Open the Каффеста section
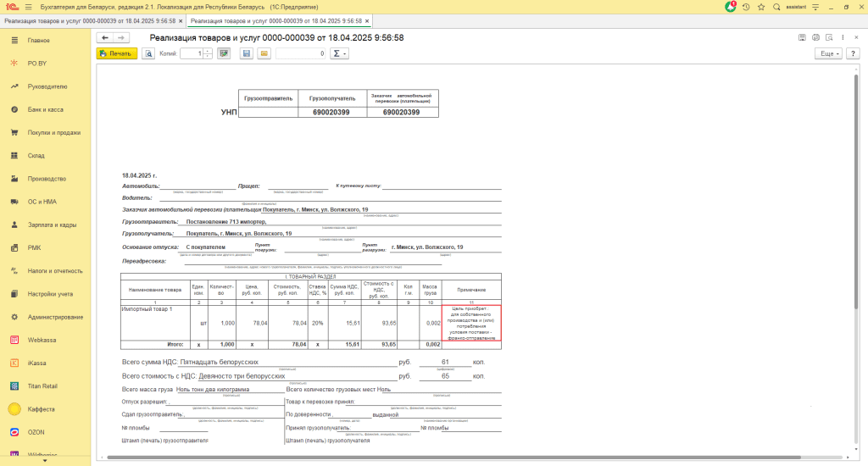 point(41,409)
